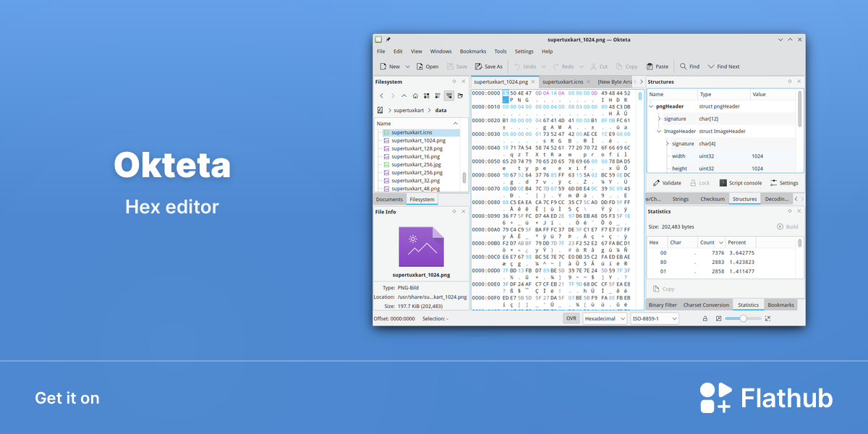Click the Okteta app icon in title bar
868x434 pixels.
tap(378, 39)
